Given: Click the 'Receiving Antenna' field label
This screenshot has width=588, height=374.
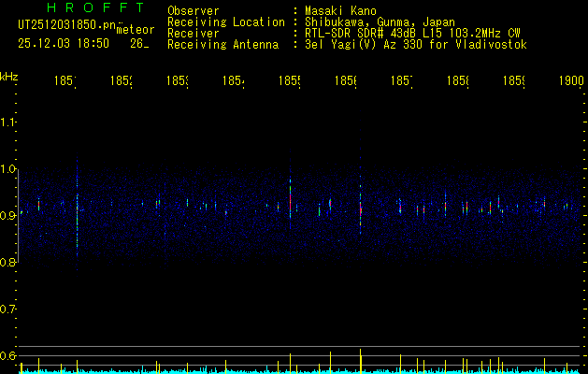Looking at the screenshot, I should pyautogui.click(x=222, y=45).
